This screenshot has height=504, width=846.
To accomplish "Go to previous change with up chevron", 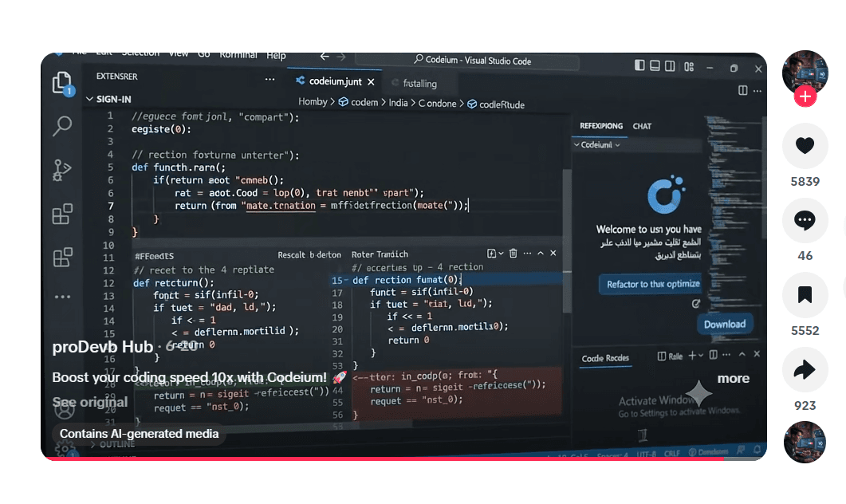I will coord(541,253).
